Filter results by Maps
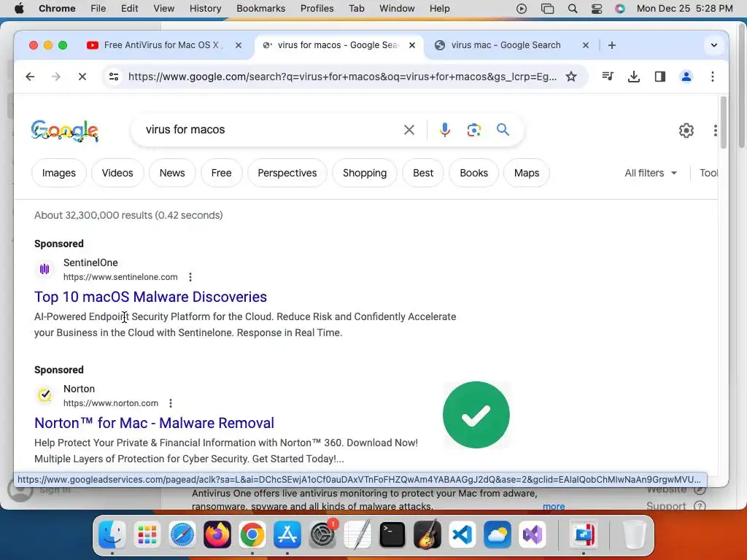This screenshot has height=560, width=747. click(x=527, y=173)
